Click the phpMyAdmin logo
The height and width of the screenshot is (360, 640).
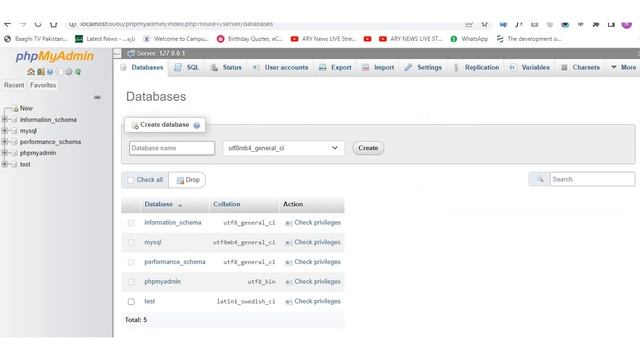pyautogui.click(x=55, y=56)
